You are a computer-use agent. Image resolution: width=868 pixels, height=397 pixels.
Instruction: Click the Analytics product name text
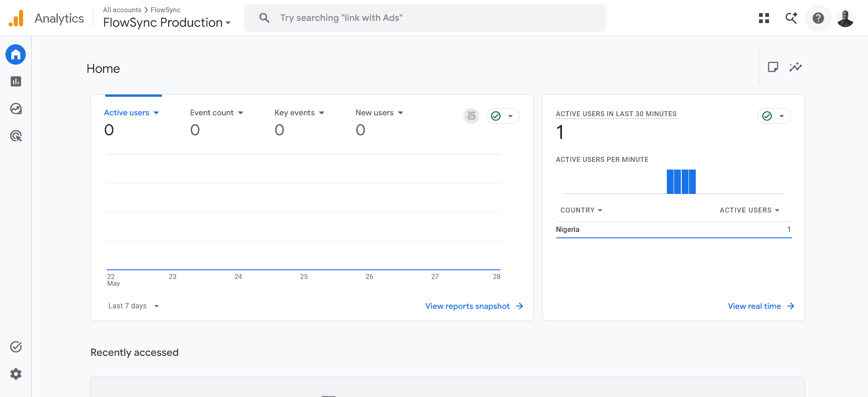59,18
